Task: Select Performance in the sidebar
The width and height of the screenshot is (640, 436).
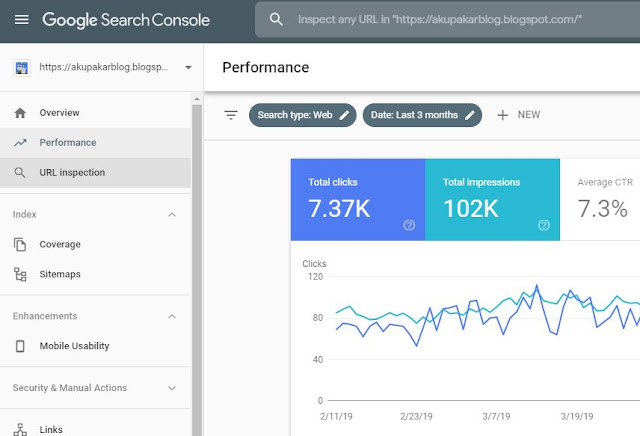Action: point(96,143)
